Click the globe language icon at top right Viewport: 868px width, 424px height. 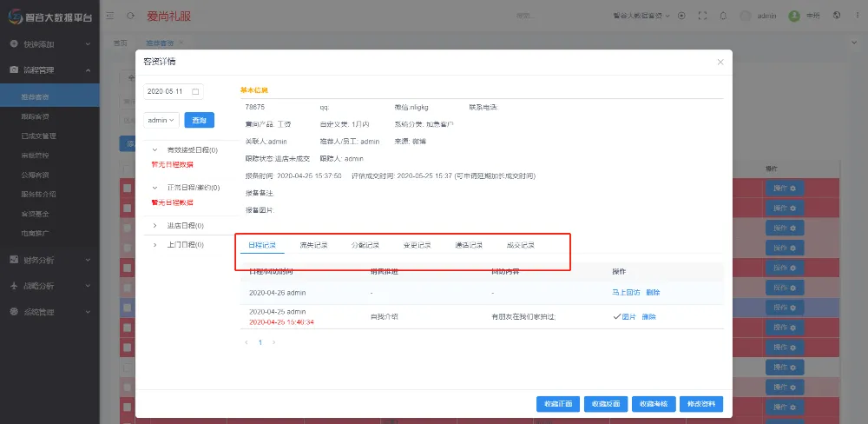(x=836, y=16)
